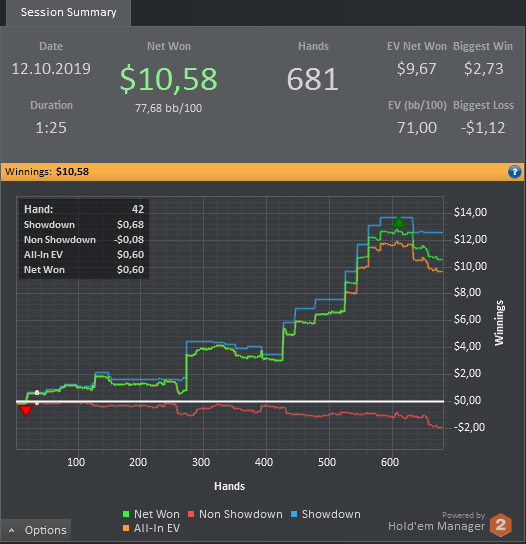Expand the Options panel
The width and height of the screenshot is (526, 544).
(36, 530)
